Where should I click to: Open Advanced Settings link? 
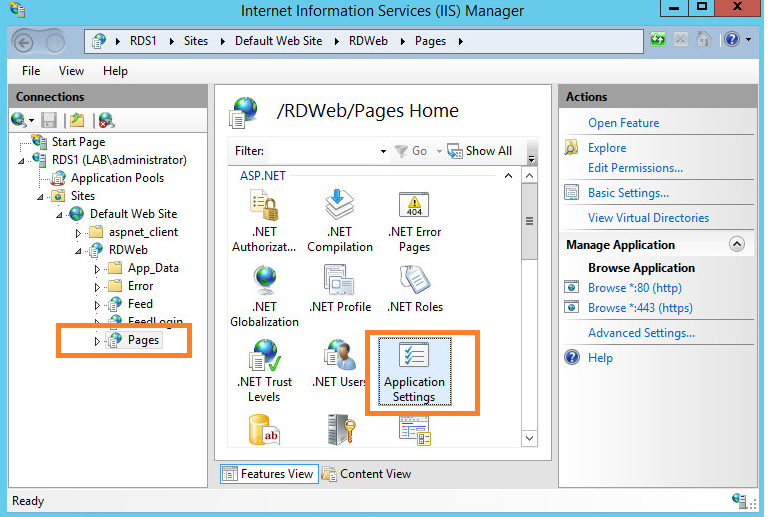(x=641, y=333)
